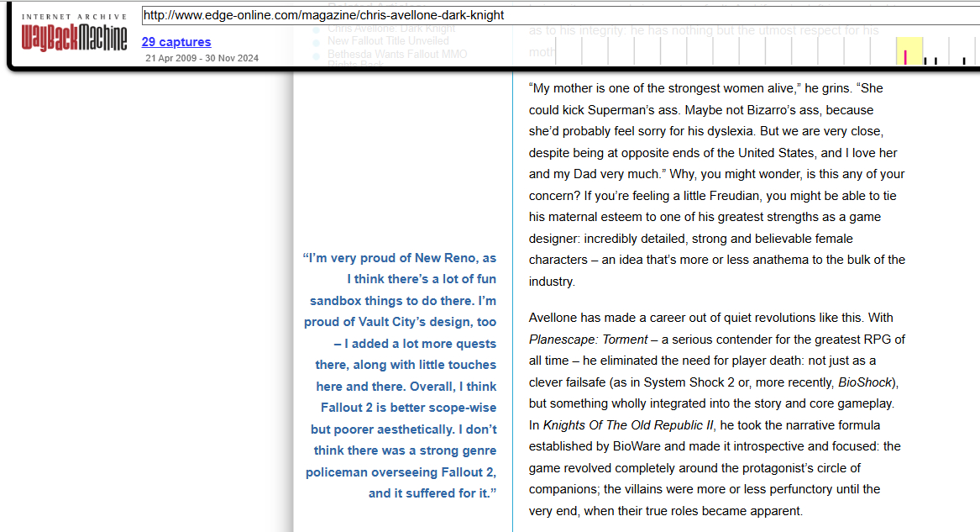Click the bullet beside Bethesda Wants Fallout MMO
This screenshot has height=532, width=980.
(316, 55)
